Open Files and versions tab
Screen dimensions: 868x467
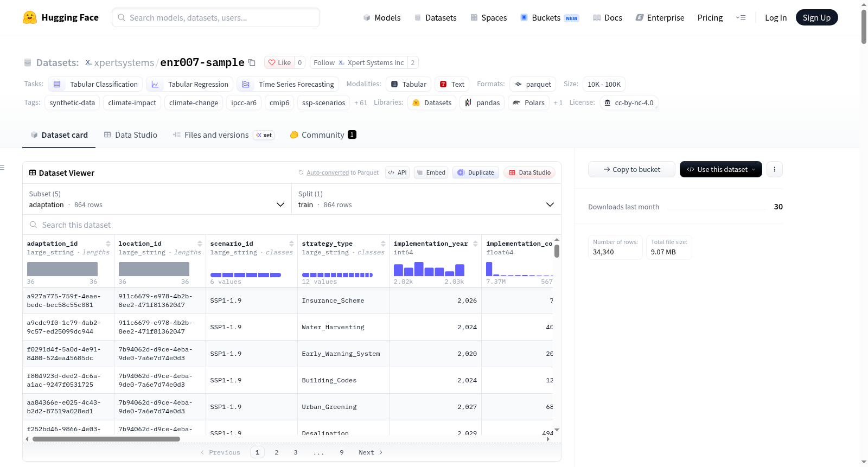coord(224,135)
